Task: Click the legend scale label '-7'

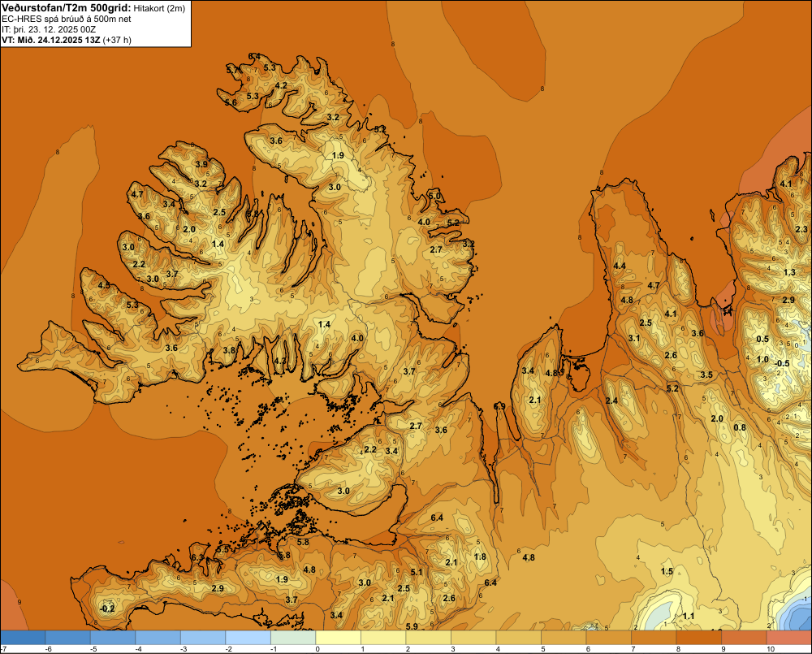Action: pyautogui.click(x=3, y=649)
